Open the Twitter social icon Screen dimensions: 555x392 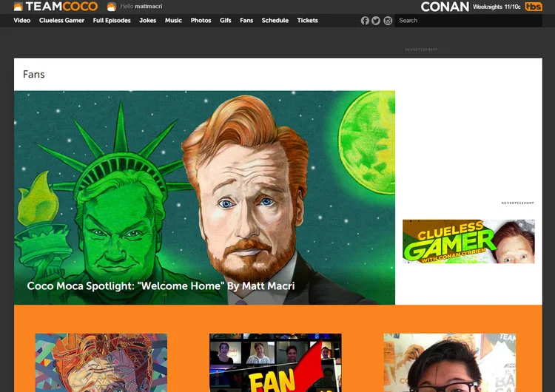[x=376, y=21]
